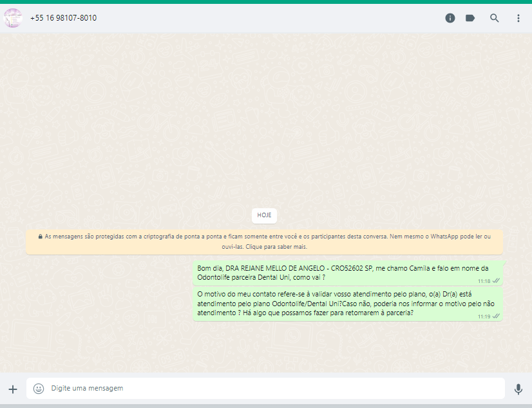The height and width of the screenshot is (408, 532).
Task: Open contact info for +55 16 98107-8010
Action: tap(64, 18)
